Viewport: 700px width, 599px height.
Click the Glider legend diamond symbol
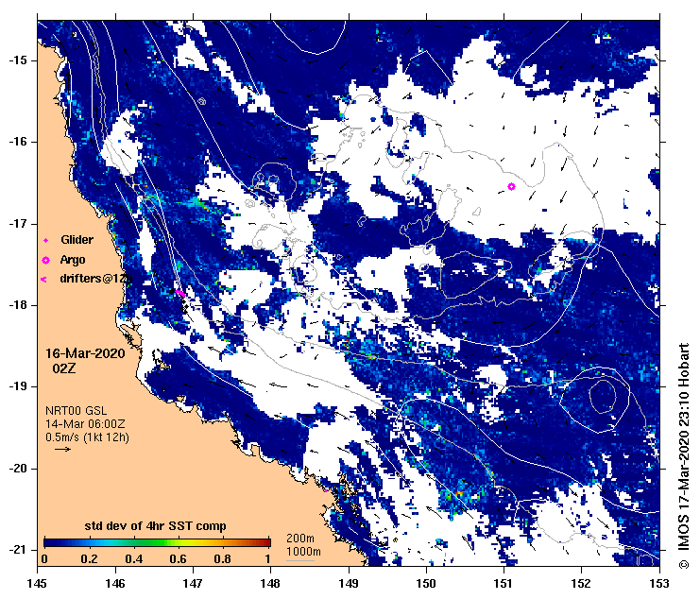(45, 241)
